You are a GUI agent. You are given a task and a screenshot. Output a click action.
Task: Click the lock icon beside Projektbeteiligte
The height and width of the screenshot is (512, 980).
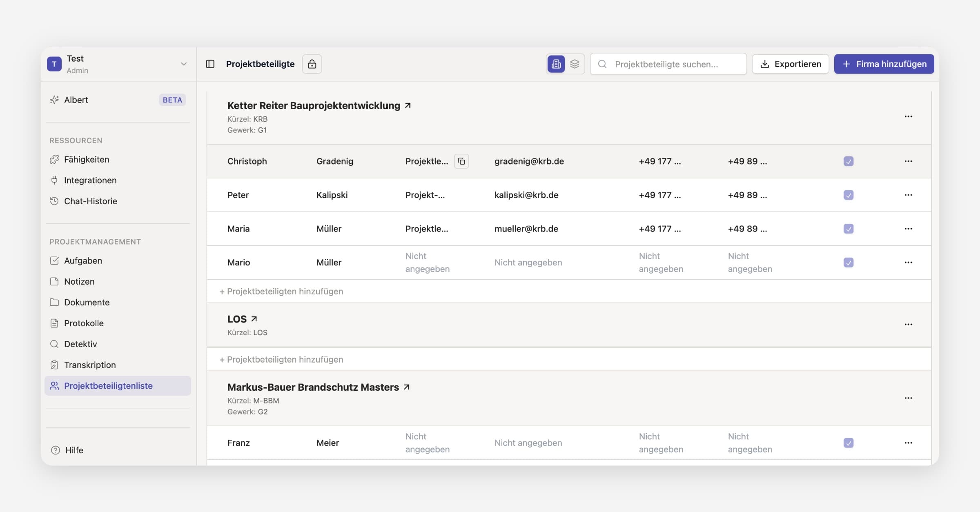click(312, 64)
